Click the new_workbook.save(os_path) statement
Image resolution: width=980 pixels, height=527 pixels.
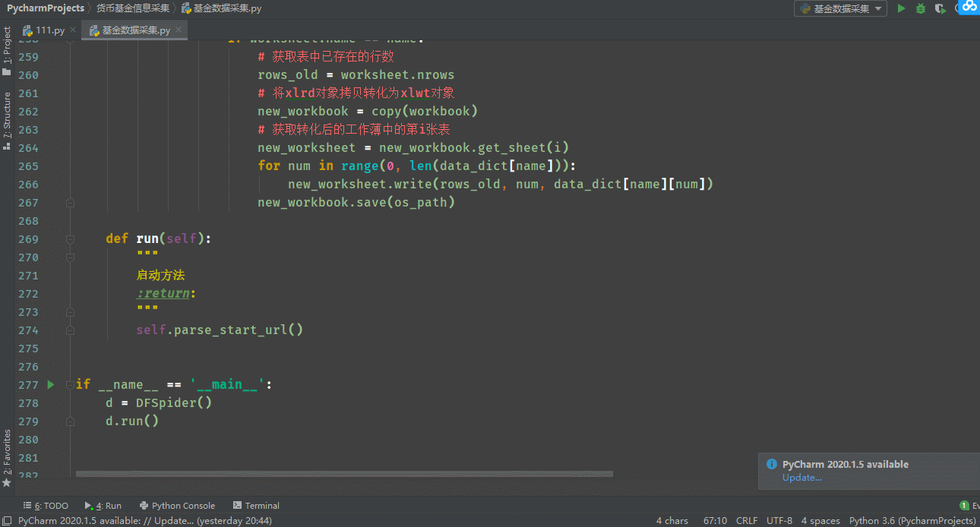point(356,202)
